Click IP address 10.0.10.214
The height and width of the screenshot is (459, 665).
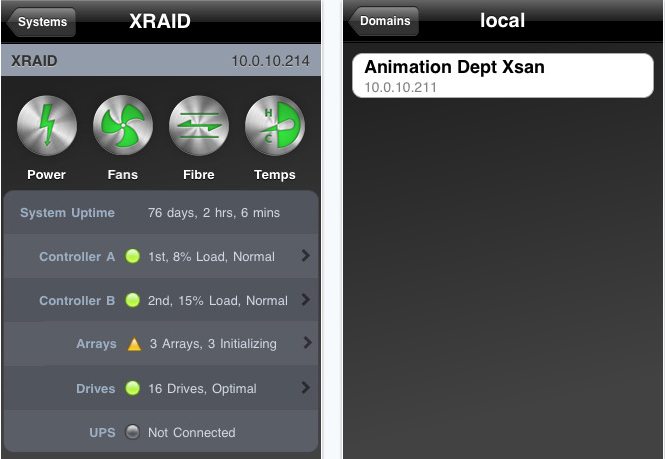(x=271, y=61)
